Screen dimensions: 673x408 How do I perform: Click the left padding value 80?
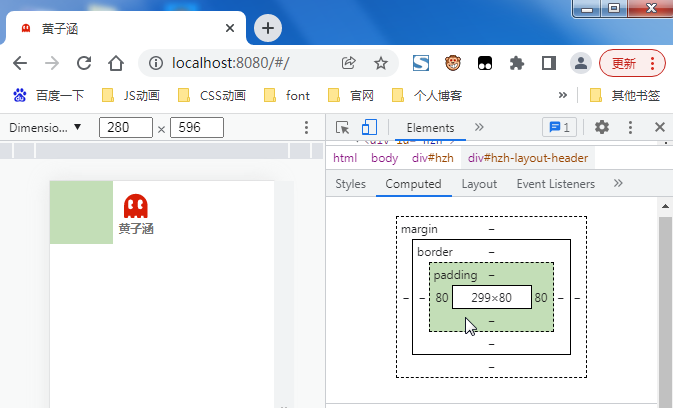(x=442, y=297)
